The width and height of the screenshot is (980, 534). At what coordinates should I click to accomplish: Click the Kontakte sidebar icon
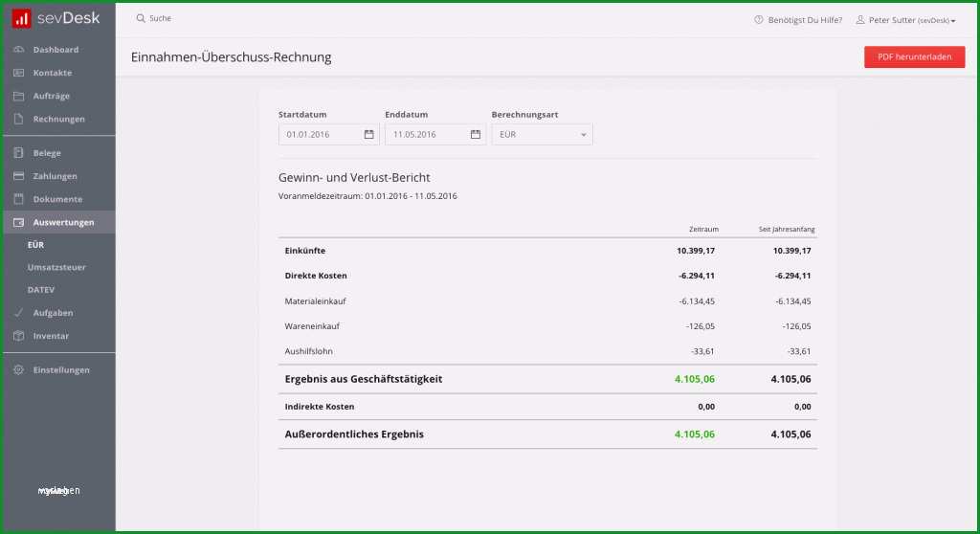coord(19,73)
